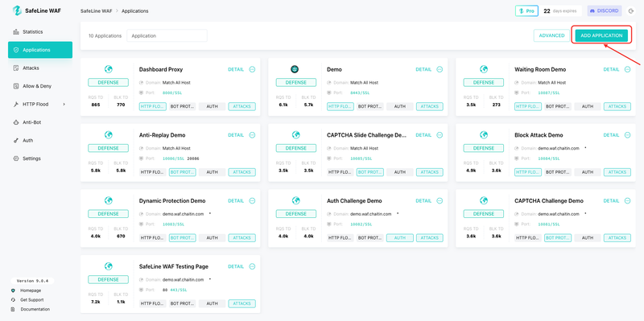Click the ADD APPLICATION button
This screenshot has width=644, height=321.
click(601, 35)
